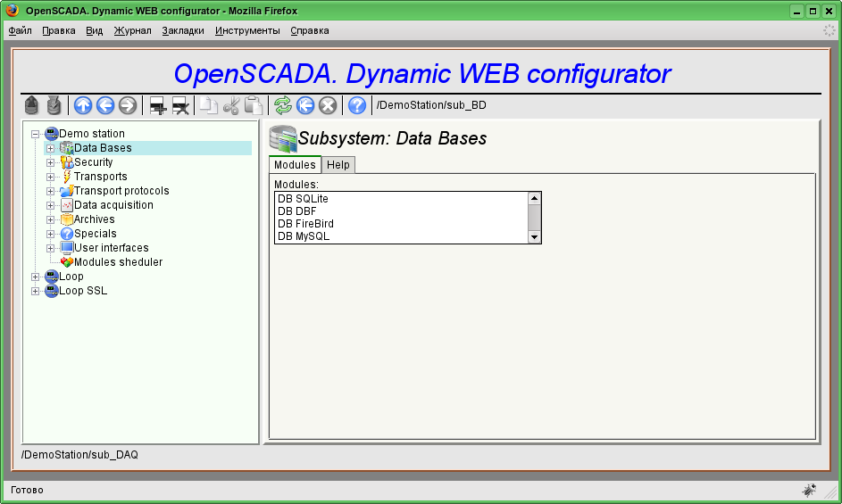The image size is (842, 504).
Task: Switch to the Help tab
Action: coord(338,165)
